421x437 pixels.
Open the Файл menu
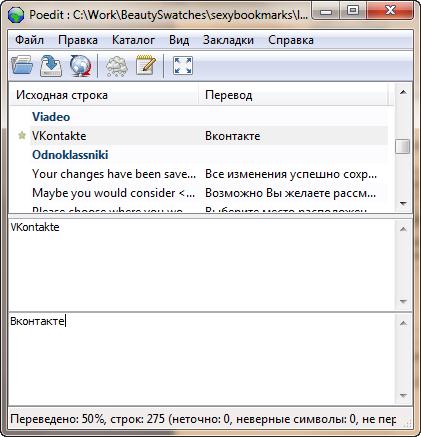pyautogui.click(x=29, y=40)
